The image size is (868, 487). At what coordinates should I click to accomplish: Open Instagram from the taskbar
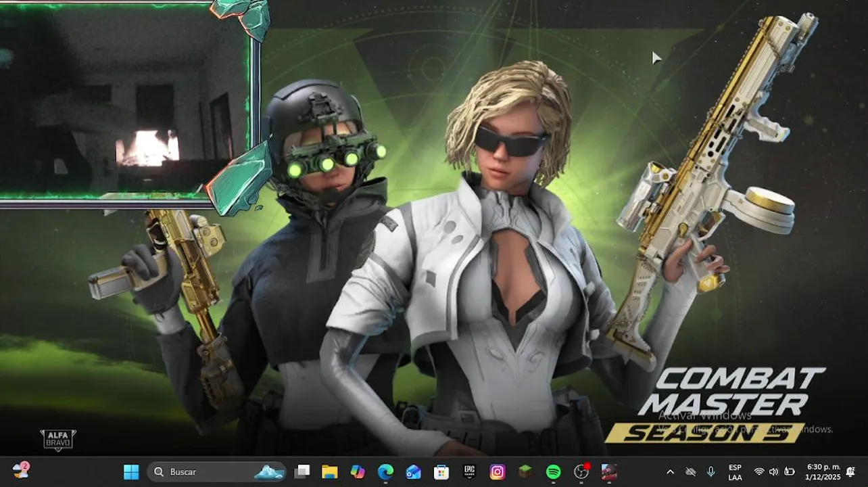(497, 471)
